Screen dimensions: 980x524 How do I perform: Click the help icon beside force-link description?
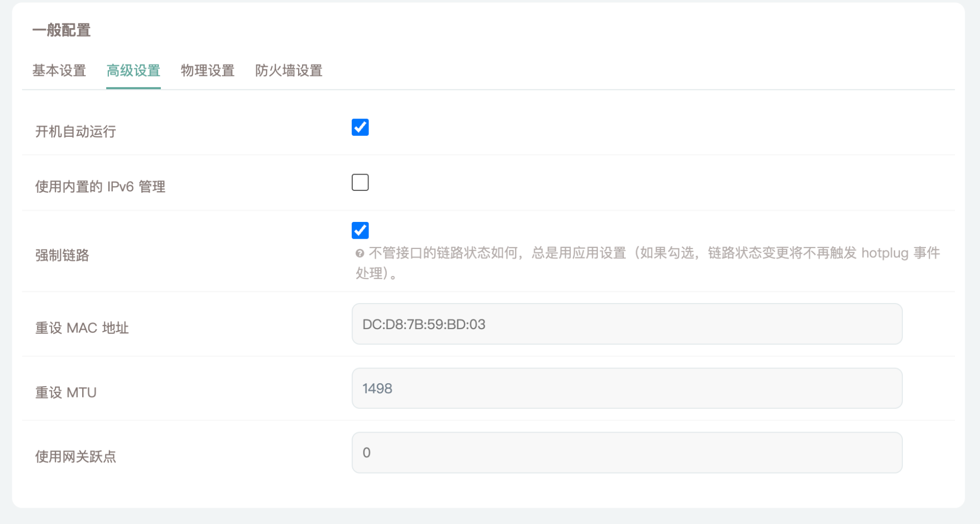point(360,254)
